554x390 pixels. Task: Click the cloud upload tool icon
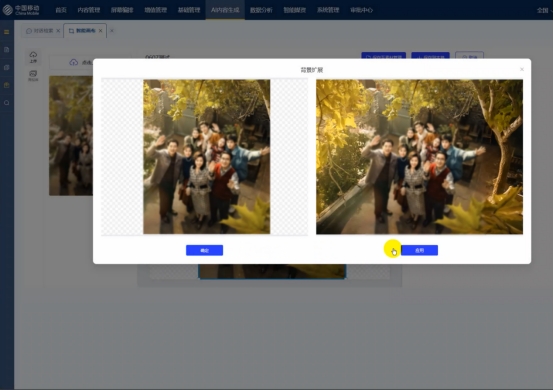pos(33,57)
